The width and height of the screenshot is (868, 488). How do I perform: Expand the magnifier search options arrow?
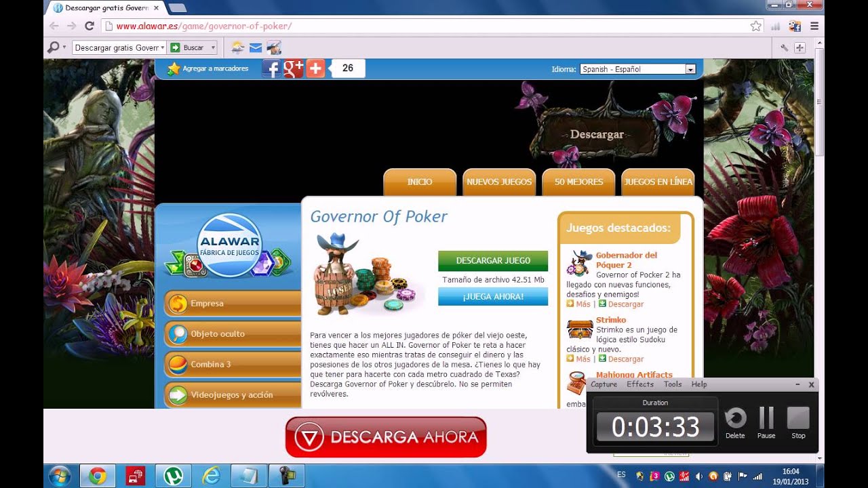(64, 47)
